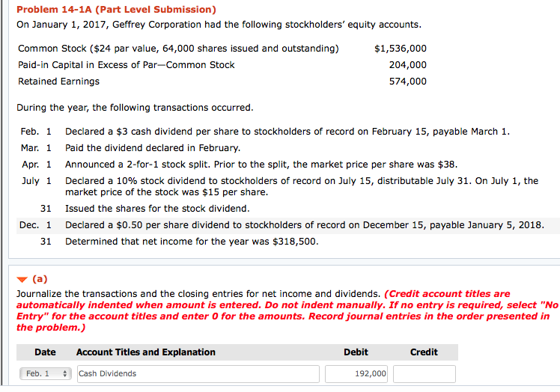Click the Credit column header

point(424,352)
